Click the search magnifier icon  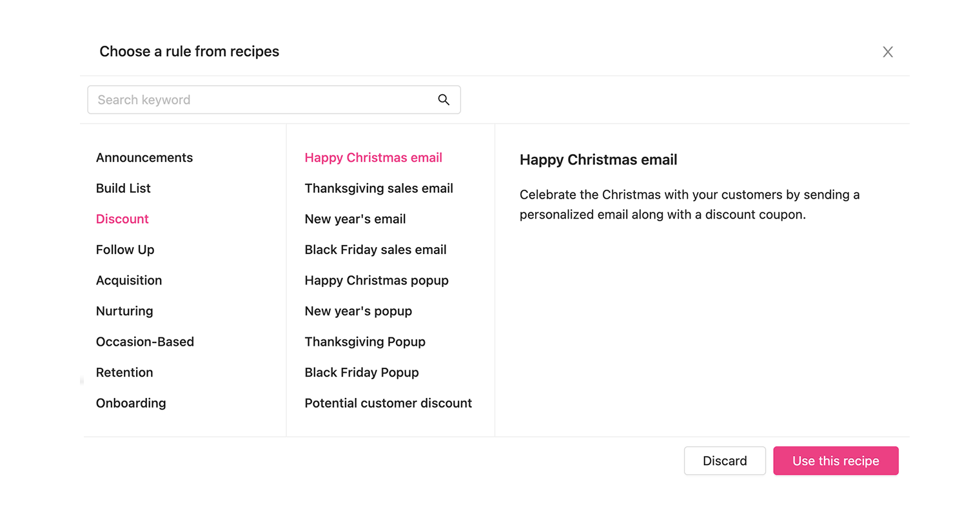(444, 99)
